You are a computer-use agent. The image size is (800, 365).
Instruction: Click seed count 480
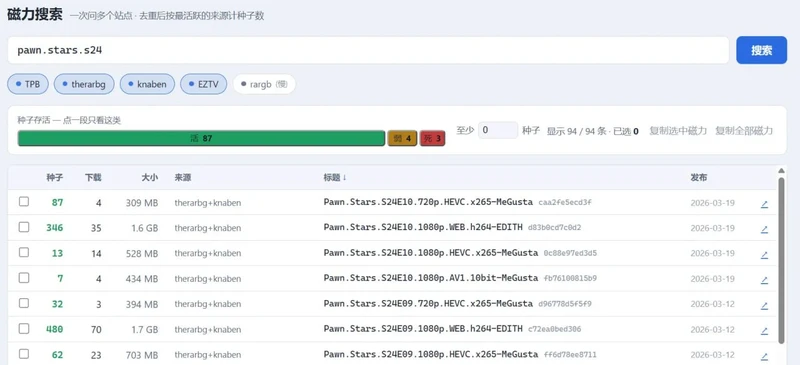(x=55, y=329)
